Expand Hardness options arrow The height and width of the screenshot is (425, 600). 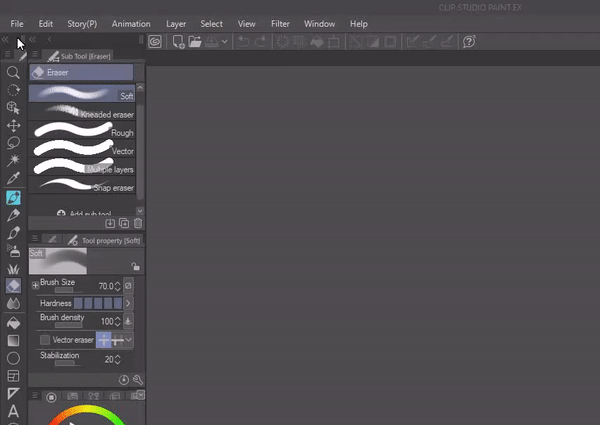[x=128, y=303]
